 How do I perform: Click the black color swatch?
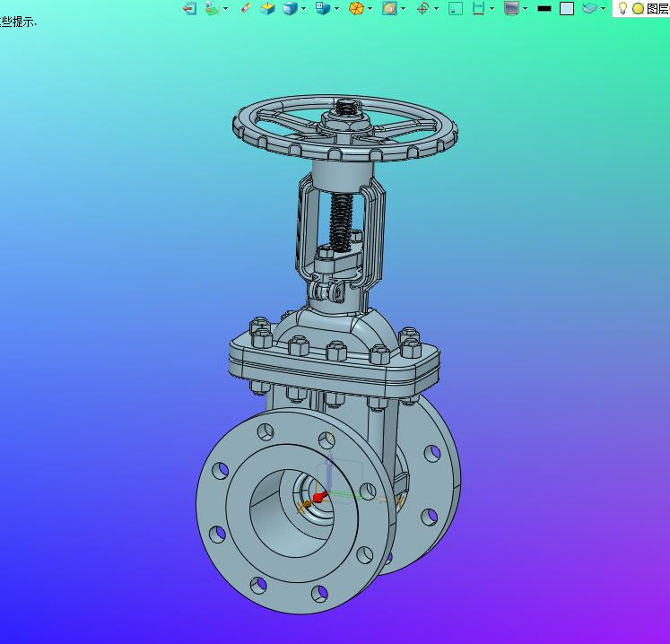(x=544, y=9)
